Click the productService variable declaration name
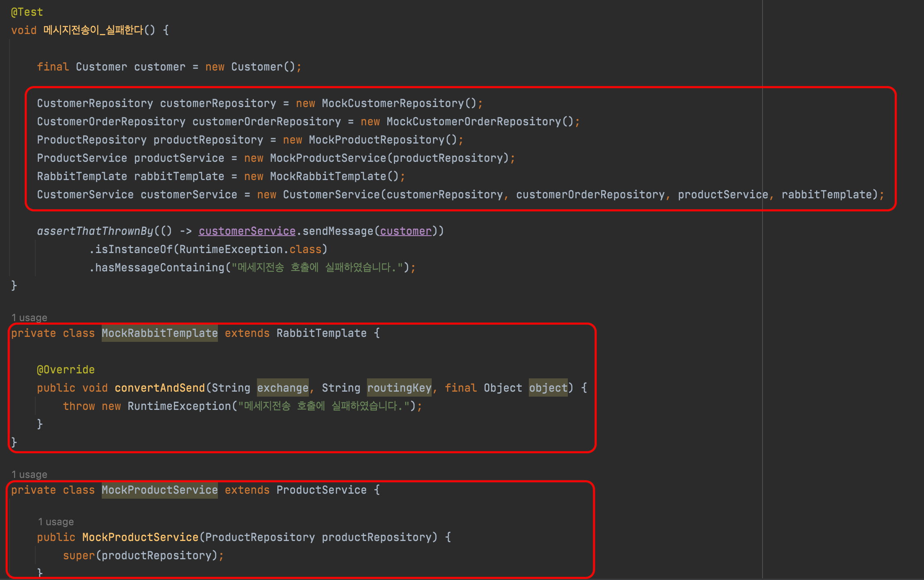 click(179, 158)
